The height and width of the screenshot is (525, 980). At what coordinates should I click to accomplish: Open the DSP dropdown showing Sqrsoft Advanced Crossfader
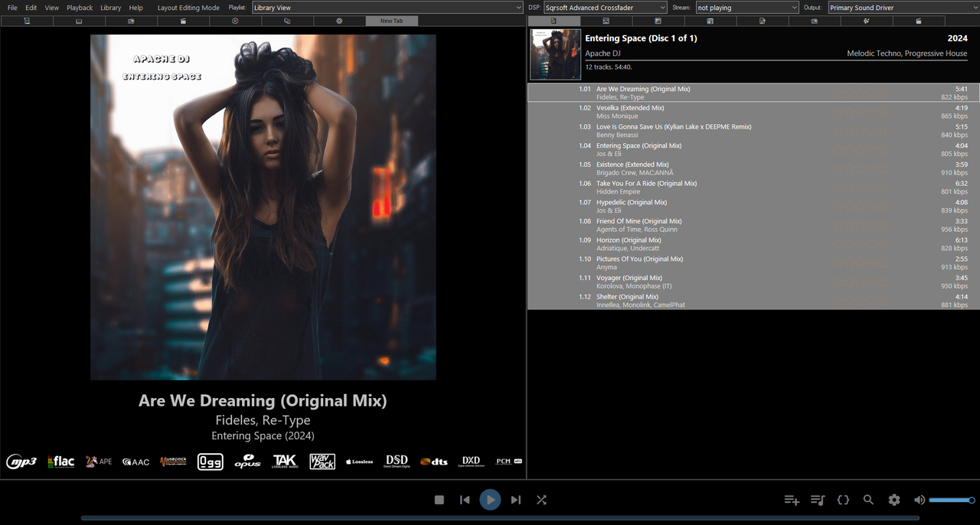[x=605, y=8]
